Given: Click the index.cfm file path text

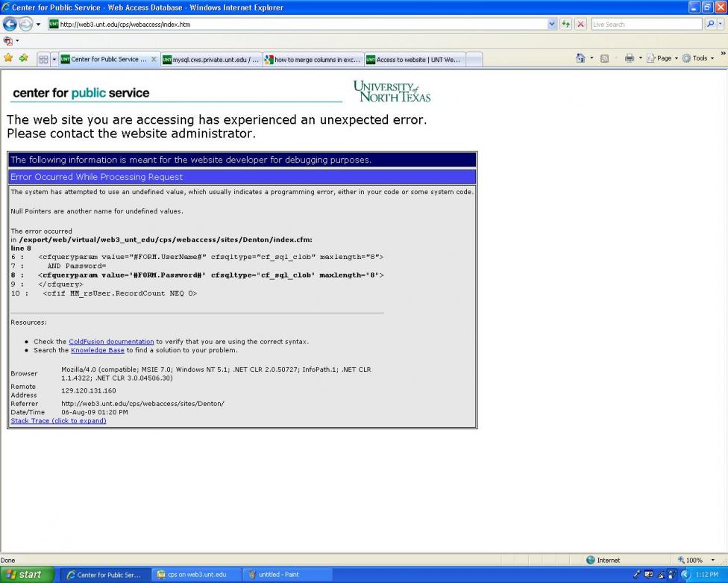Looking at the screenshot, I should [x=166, y=240].
